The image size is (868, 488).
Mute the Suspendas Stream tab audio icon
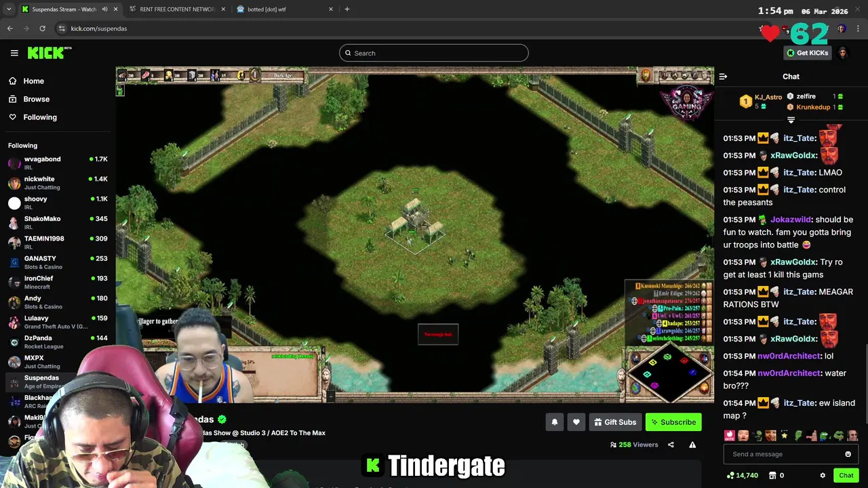pyautogui.click(x=104, y=9)
